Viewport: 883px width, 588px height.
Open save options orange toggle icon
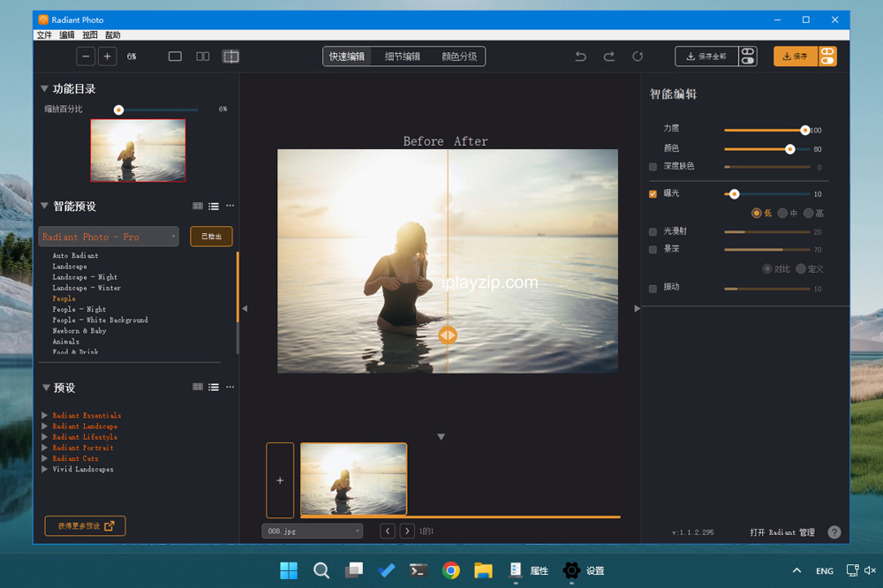[x=827, y=57]
